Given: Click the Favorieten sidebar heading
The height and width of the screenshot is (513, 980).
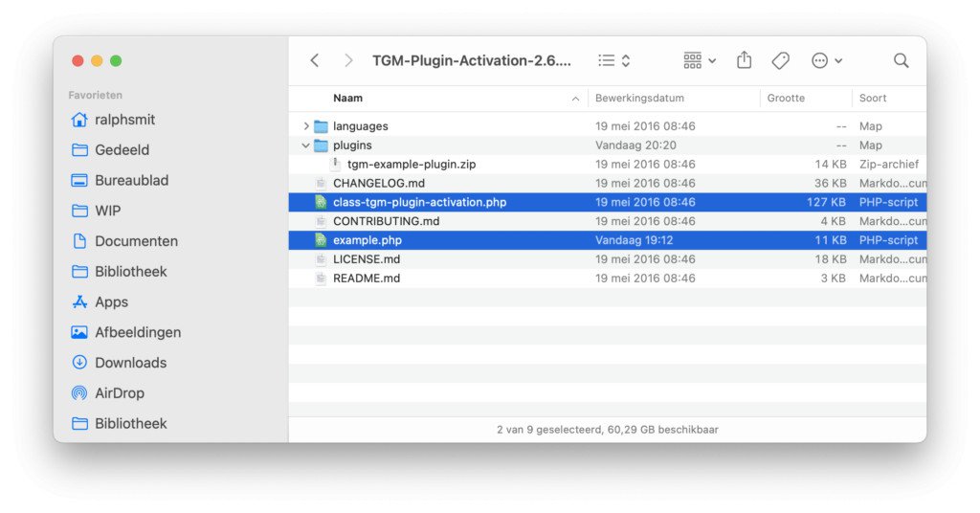Looking at the screenshot, I should (x=95, y=95).
